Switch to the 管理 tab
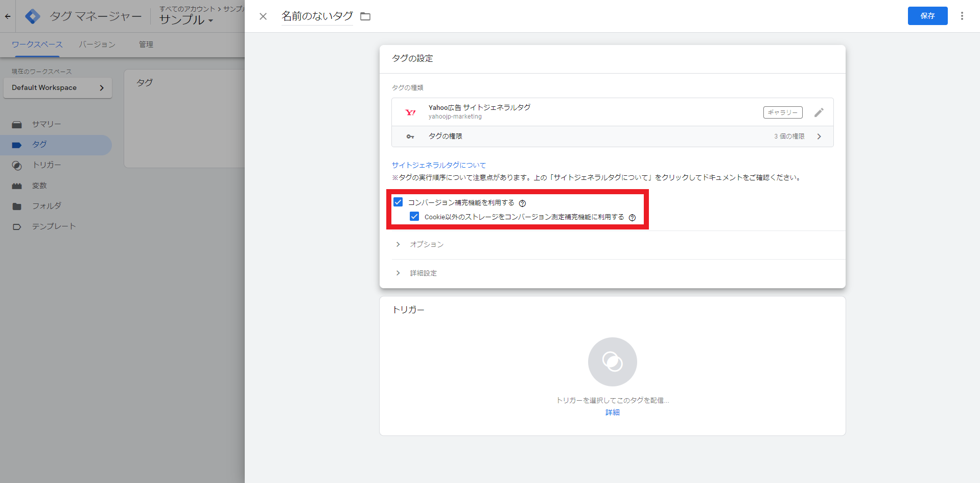 146,44
